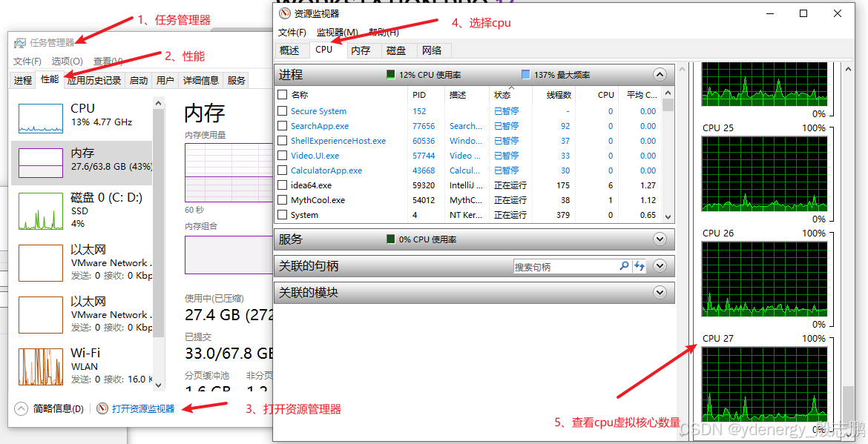This screenshot has height=444, width=868.
Task: Sort processes by the PID column header
Action: coord(427,95)
